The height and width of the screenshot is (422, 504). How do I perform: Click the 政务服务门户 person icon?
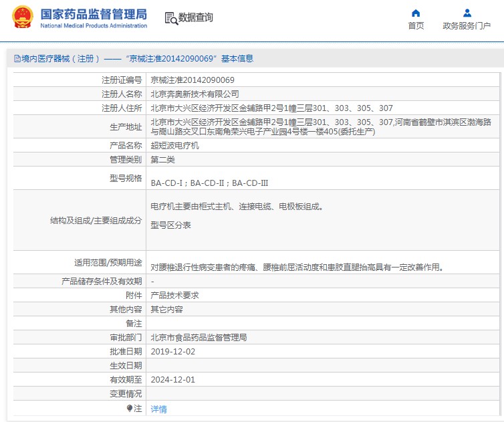467,13
